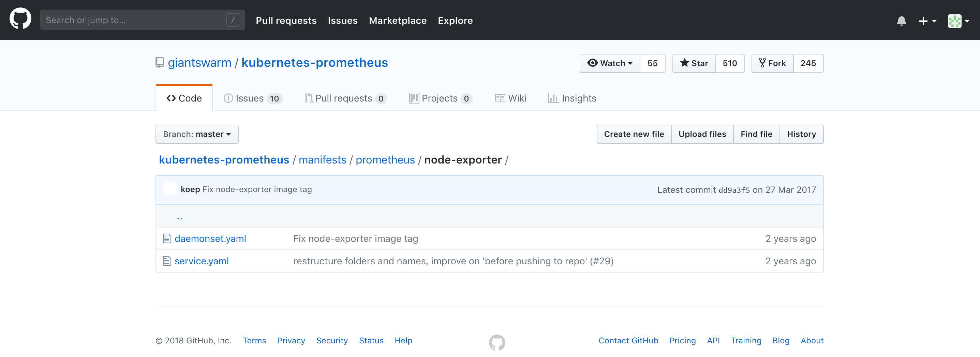The height and width of the screenshot is (357, 980).
Task: Open Explore in header
Action: pos(455,20)
